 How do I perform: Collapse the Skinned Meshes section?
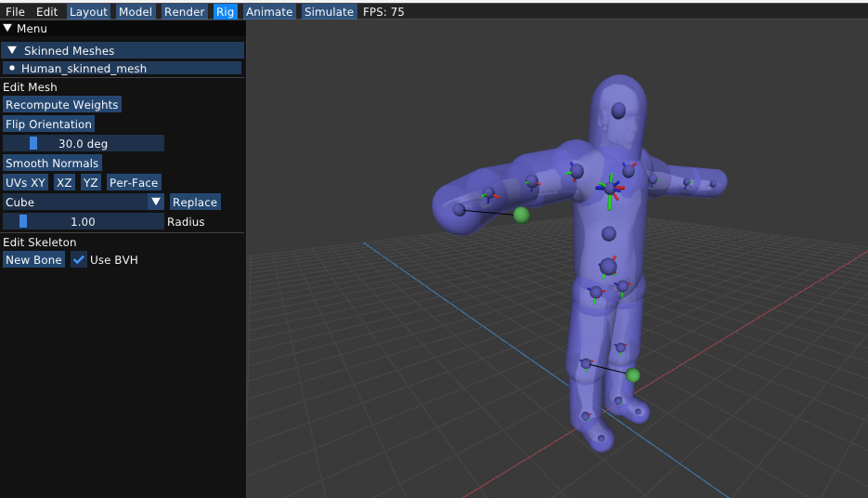tap(12, 50)
